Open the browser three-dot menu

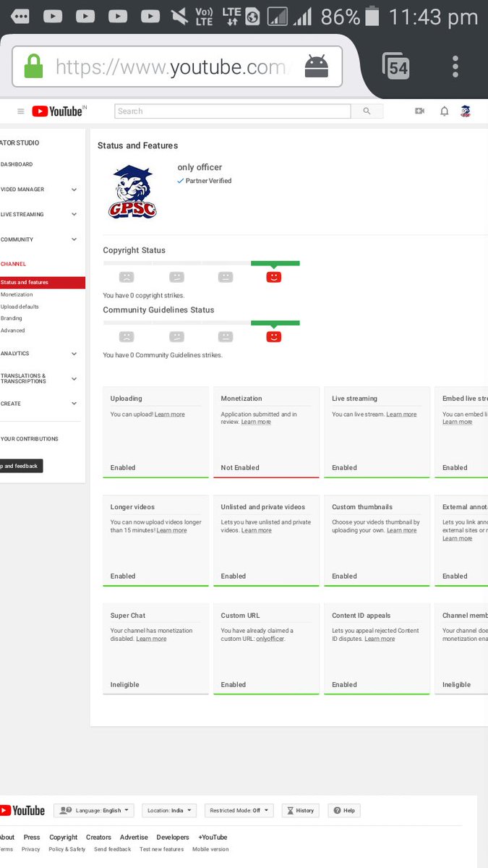coord(455,67)
